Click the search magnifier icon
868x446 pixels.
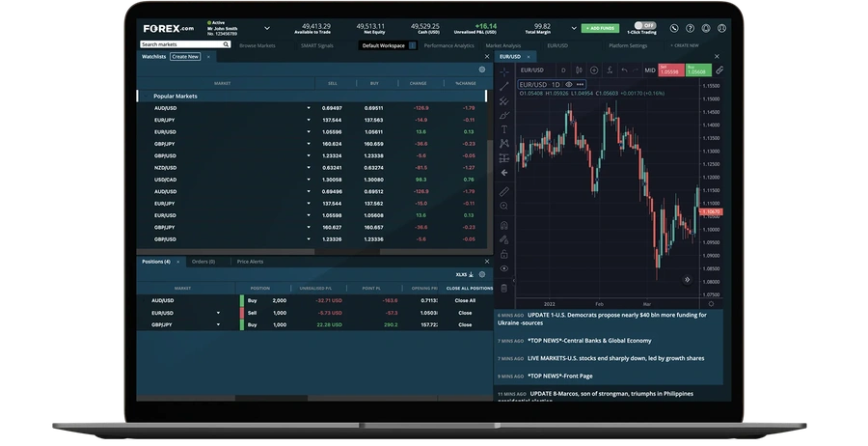click(x=226, y=44)
